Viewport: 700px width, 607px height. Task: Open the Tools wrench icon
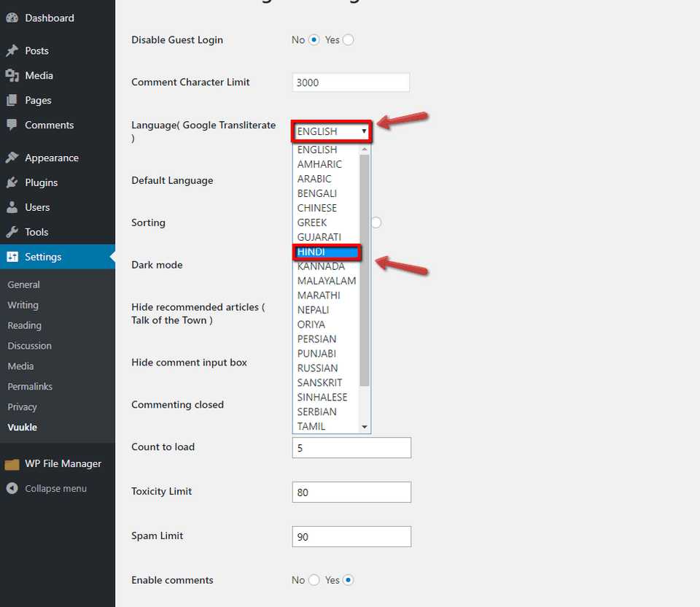click(13, 231)
